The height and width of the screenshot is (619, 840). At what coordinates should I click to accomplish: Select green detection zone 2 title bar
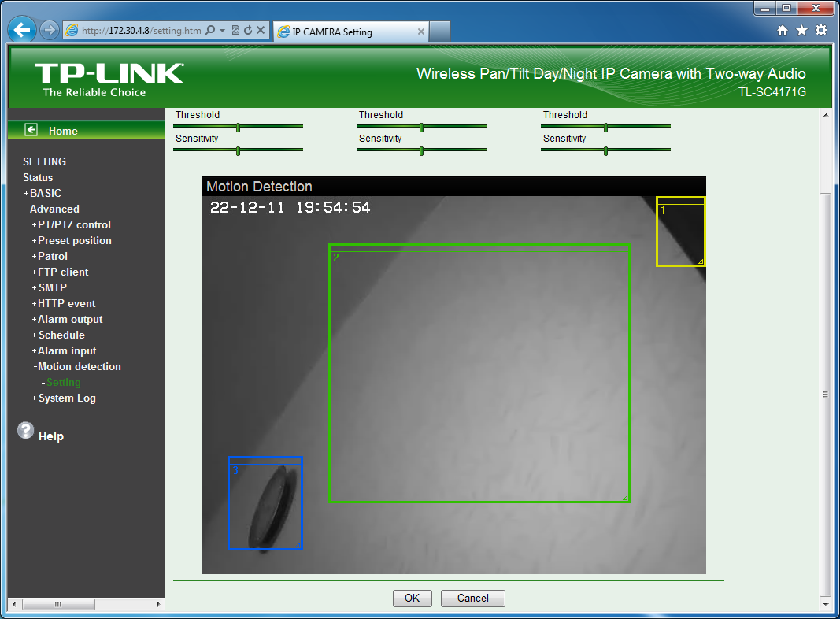pos(479,248)
